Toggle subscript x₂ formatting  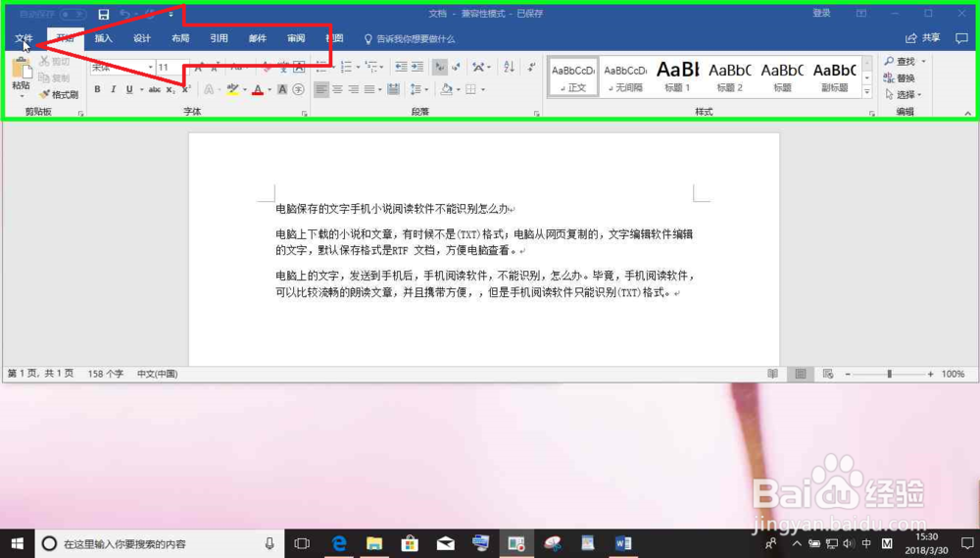tap(170, 89)
